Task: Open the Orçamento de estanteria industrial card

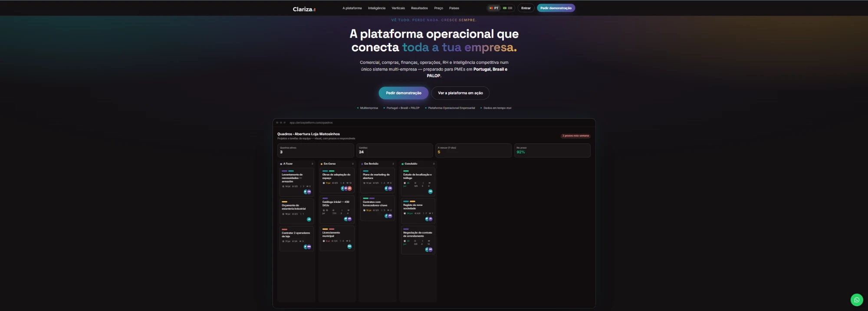Action: 296,211
